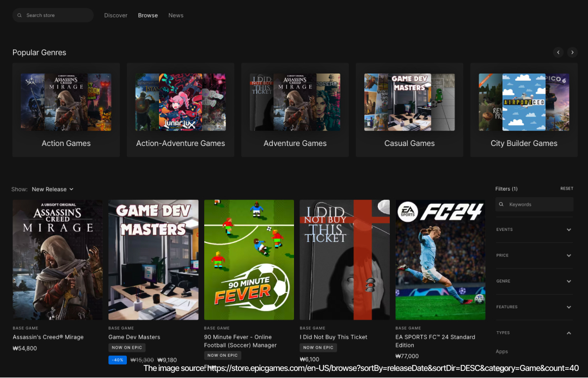Open I Did Not Buy This Ticket cover
Image resolution: width=588 pixels, height=378 pixels.
(345, 260)
